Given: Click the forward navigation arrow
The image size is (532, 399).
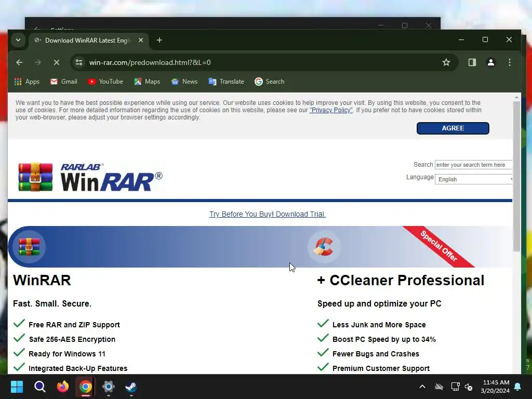Looking at the screenshot, I should pyautogui.click(x=37, y=62).
